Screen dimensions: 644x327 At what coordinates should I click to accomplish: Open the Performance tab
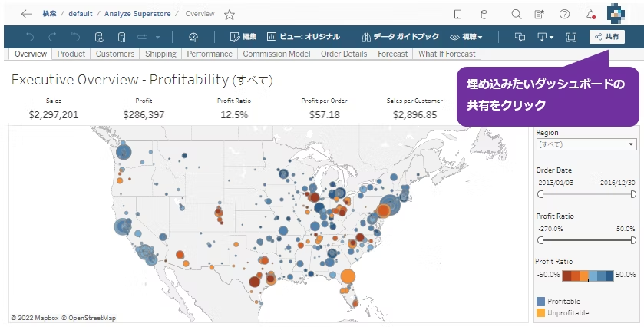point(210,54)
